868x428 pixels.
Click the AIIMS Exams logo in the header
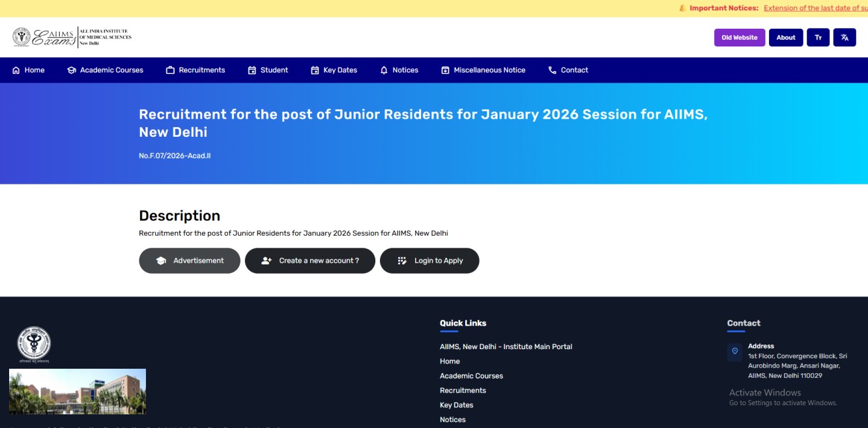[x=46, y=37]
